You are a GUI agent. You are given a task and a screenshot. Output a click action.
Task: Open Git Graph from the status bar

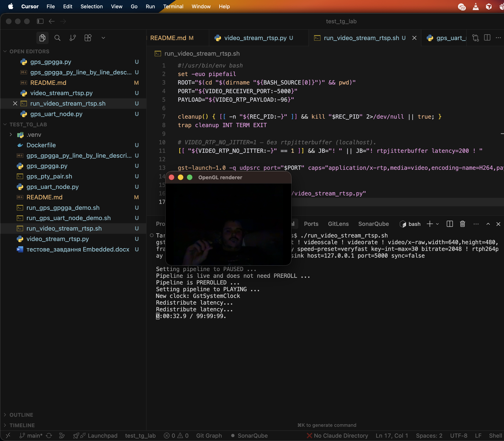209,436
